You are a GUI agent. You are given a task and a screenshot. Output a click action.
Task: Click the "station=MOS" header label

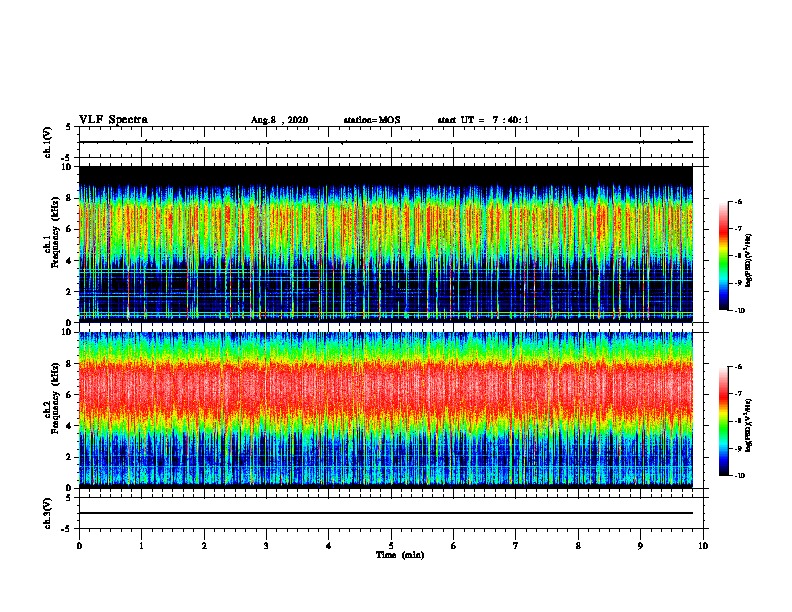372,120
